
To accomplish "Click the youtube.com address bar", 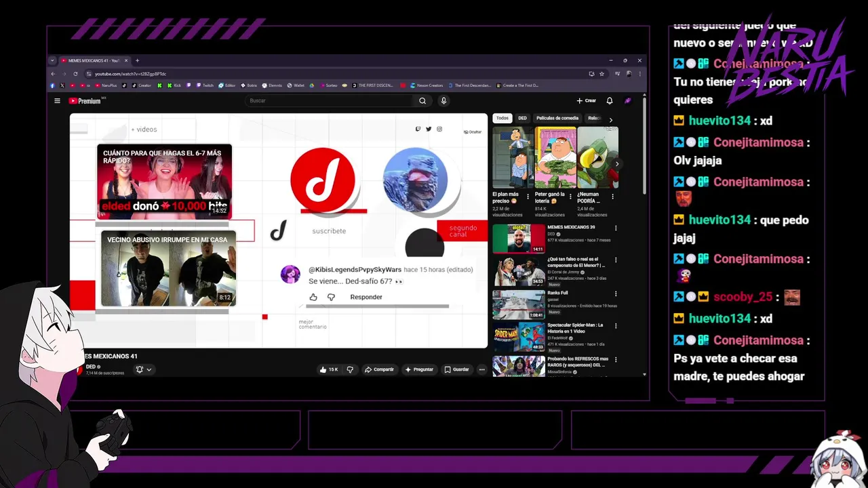I will coord(339,74).
